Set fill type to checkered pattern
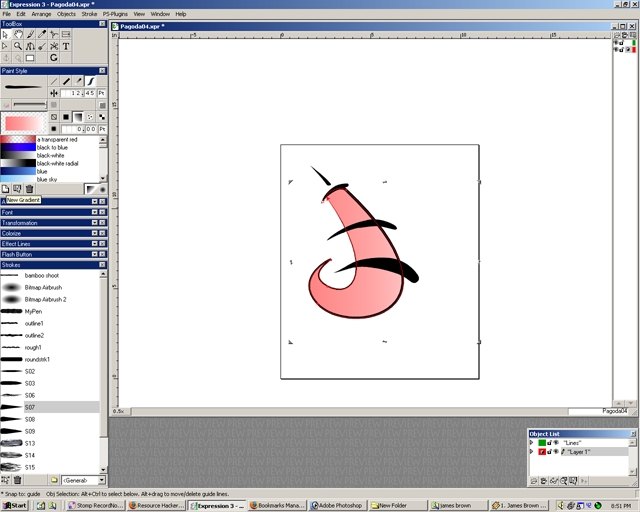640x512 pixels. [x=102, y=117]
